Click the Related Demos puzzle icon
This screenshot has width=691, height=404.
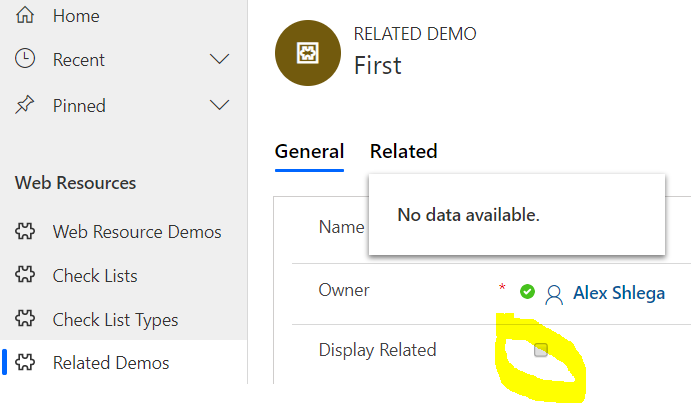click(25, 363)
